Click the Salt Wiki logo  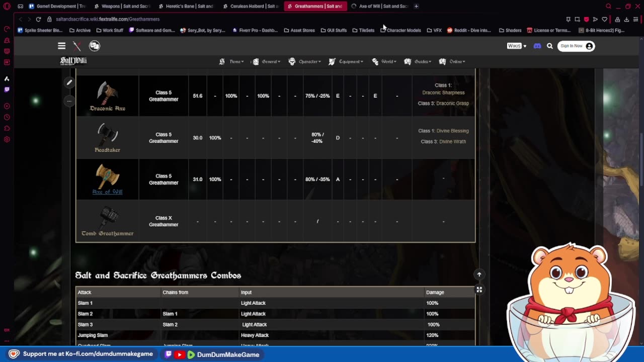coord(73,61)
